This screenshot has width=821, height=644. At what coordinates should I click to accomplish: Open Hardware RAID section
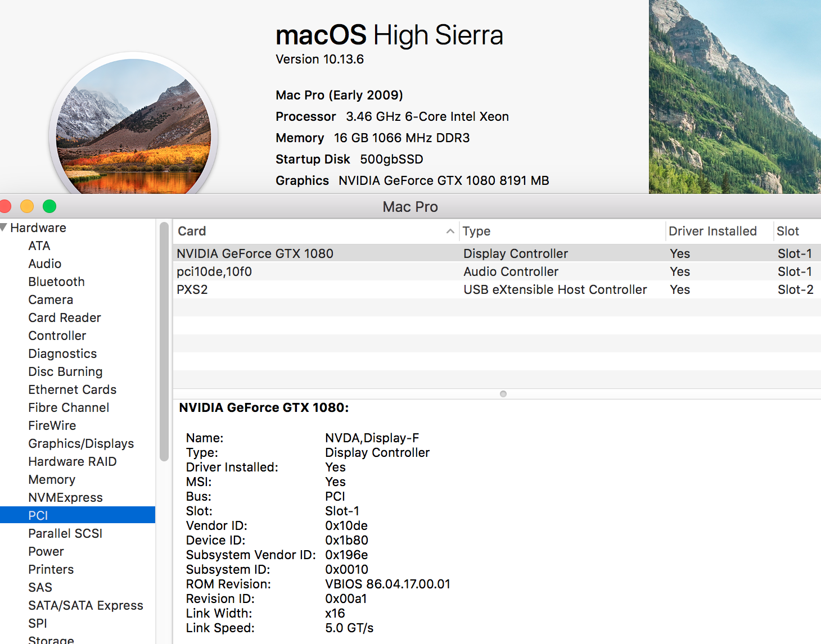click(73, 461)
